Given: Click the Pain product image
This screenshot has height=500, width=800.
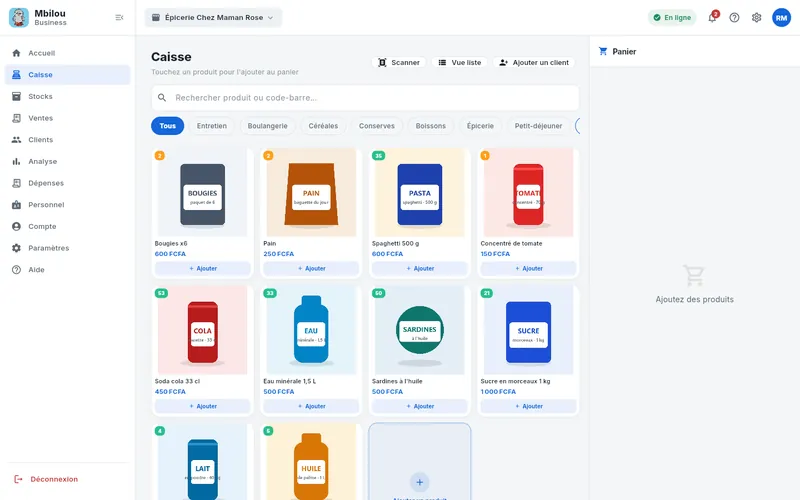Looking at the screenshot, I should pos(311,193).
